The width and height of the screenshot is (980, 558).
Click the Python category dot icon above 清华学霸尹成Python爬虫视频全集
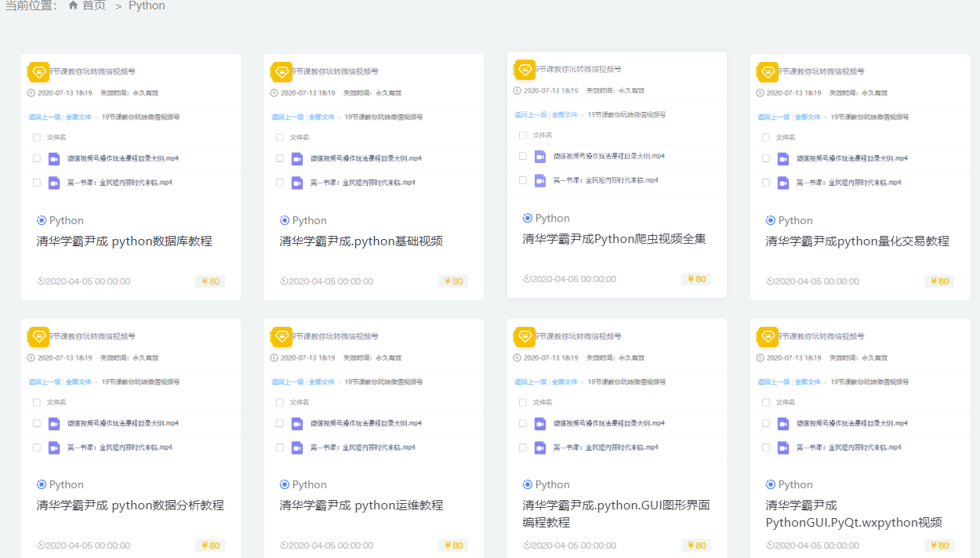point(528,218)
